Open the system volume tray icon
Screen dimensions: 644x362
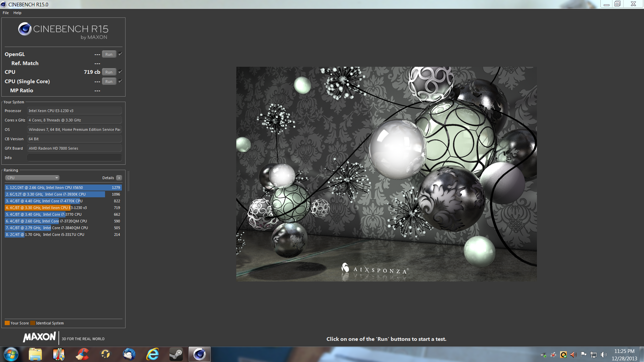604,355
